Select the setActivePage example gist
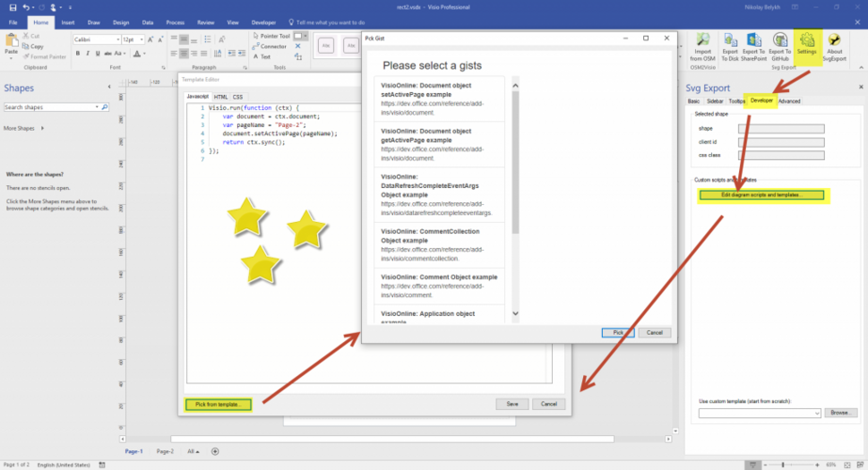The width and height of the screenshot is (868, 470). [x=439, y=99]
